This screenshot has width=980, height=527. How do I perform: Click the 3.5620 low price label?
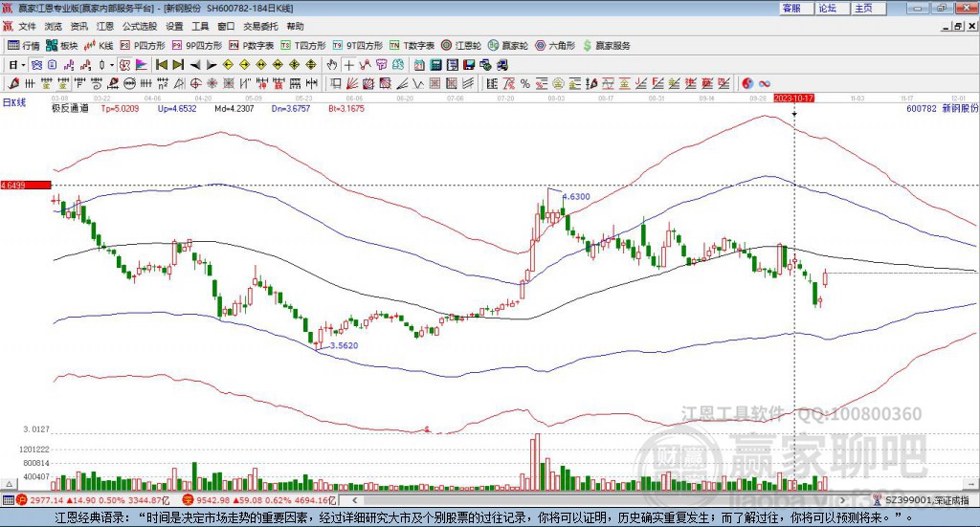pos(345,345)
